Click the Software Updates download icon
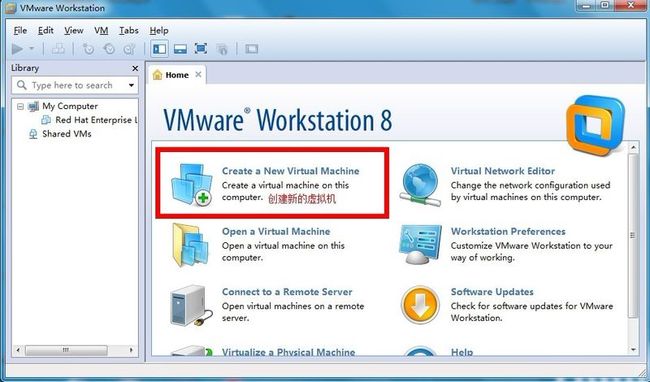The height and width of the screenshot is (382, 650). (x=420, y=305)
